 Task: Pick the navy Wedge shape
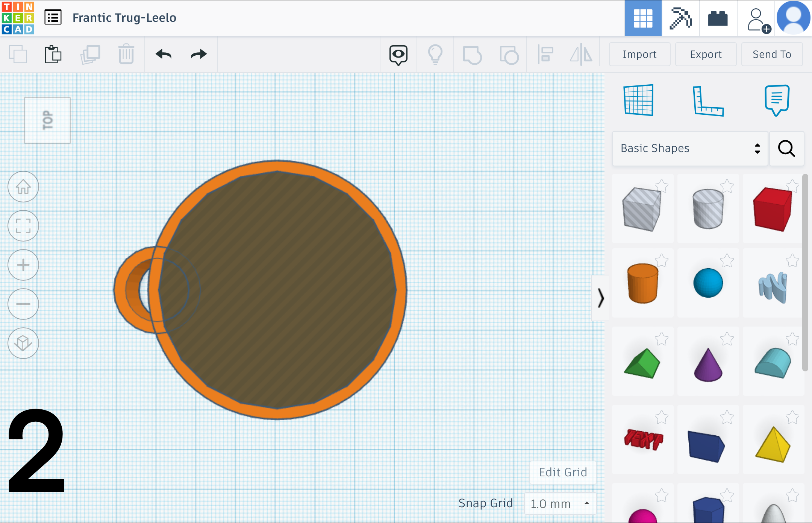tap(707, 446)
